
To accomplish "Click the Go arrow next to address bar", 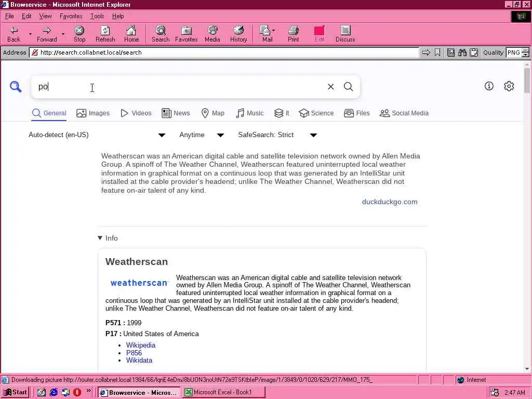I will point(426,52).
